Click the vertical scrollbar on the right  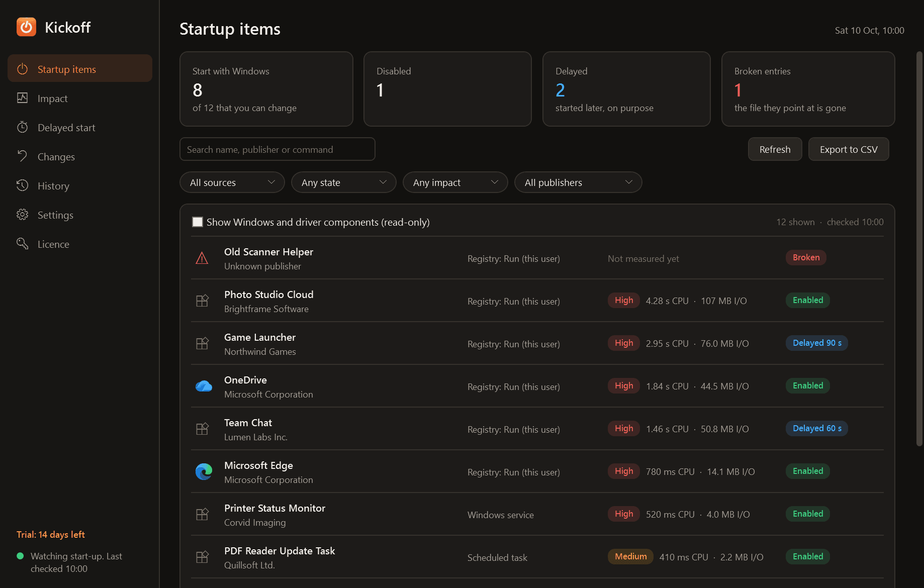point(919,249)
